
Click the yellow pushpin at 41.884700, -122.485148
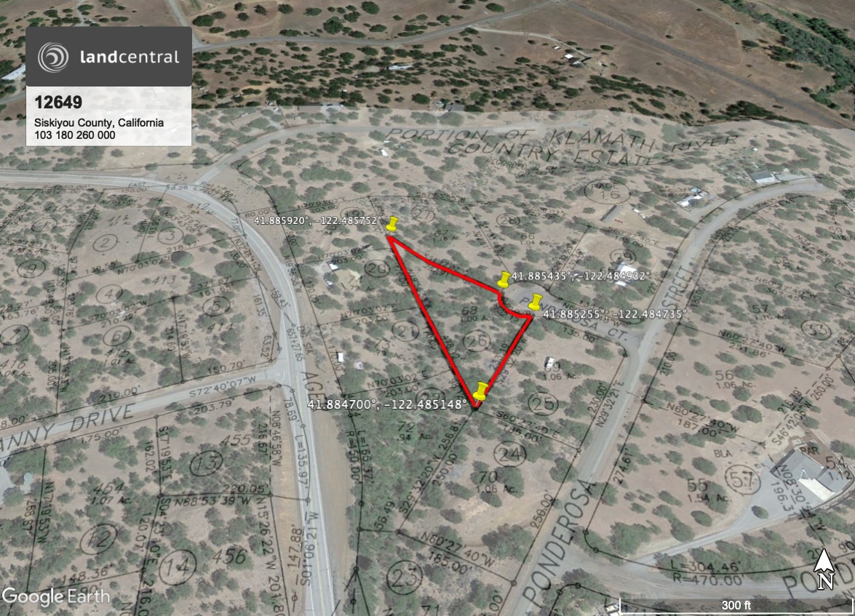[480, 391]
